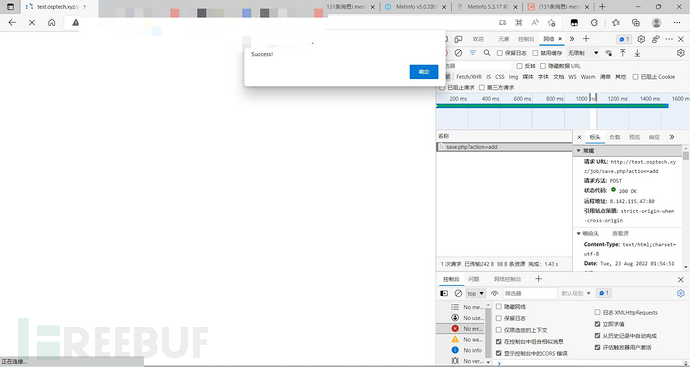Collapse the General headers section triangle

(x=579, y=150)
